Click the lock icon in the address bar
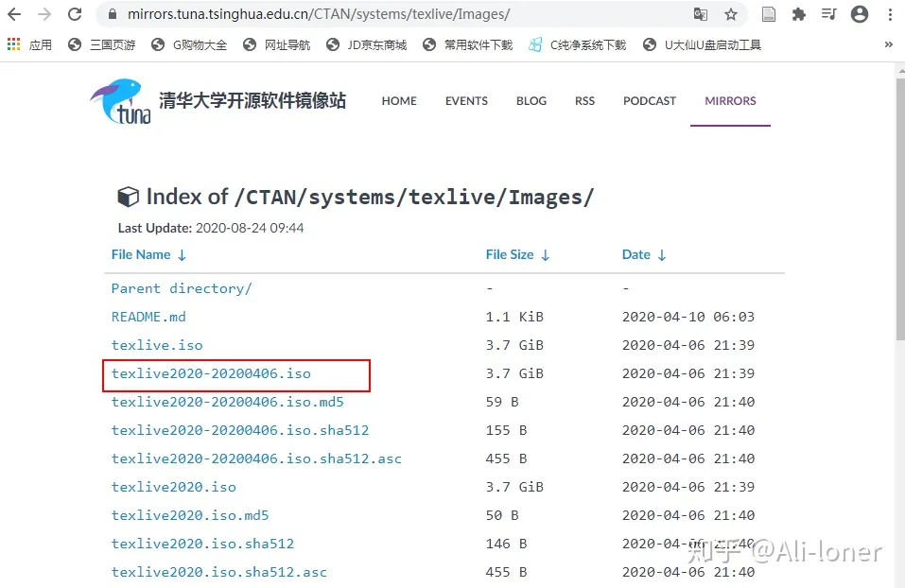 (113, 14)
